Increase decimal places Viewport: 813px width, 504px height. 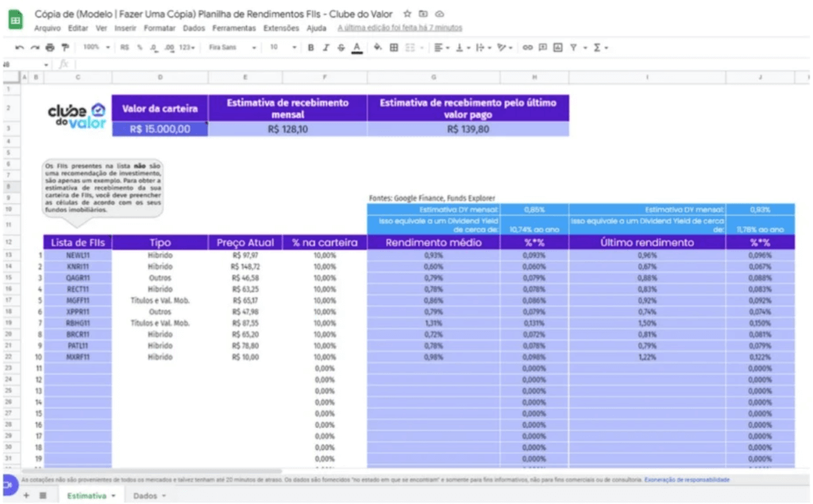[169, 48]
